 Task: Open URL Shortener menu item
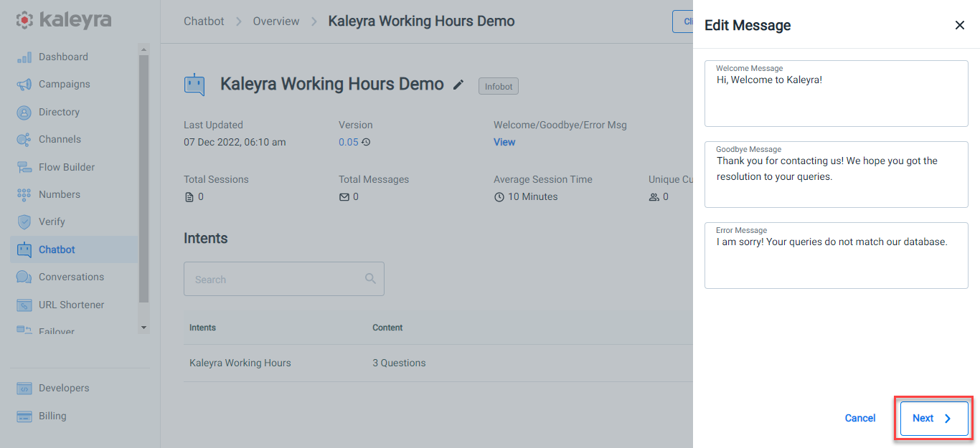(x=71, y=305)
